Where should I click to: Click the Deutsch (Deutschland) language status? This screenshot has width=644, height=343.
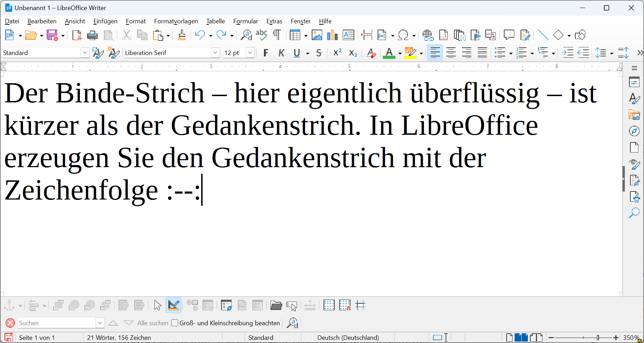[348, 338]
